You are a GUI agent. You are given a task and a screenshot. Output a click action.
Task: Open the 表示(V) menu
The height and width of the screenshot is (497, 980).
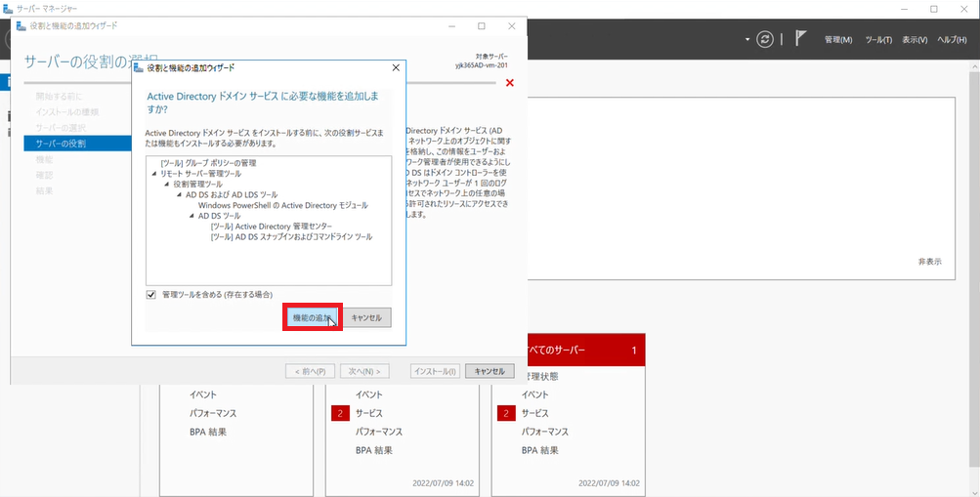[x=915, y=39]
